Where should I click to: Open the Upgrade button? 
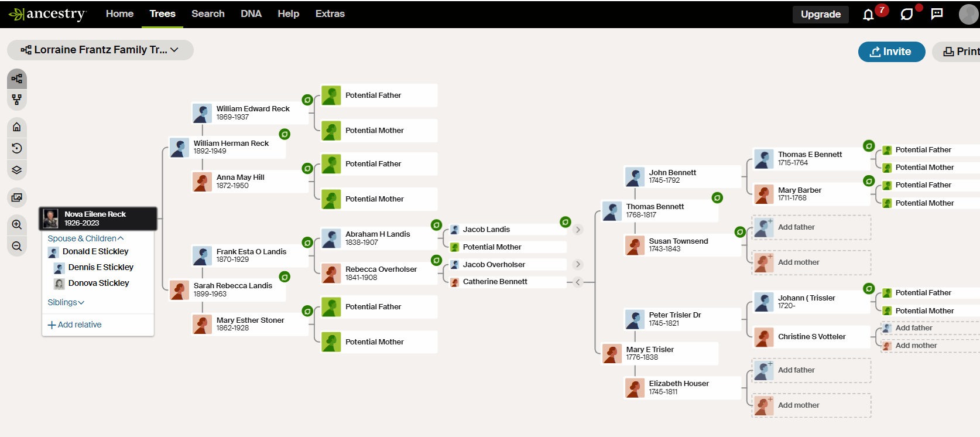click(820, 14)
